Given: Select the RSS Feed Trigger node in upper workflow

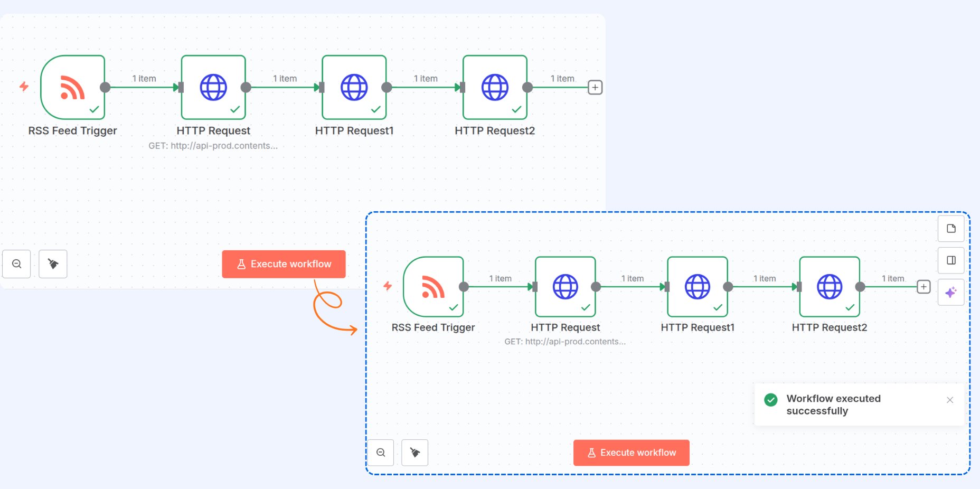Looking at the screenshot, I should point(72,87).
